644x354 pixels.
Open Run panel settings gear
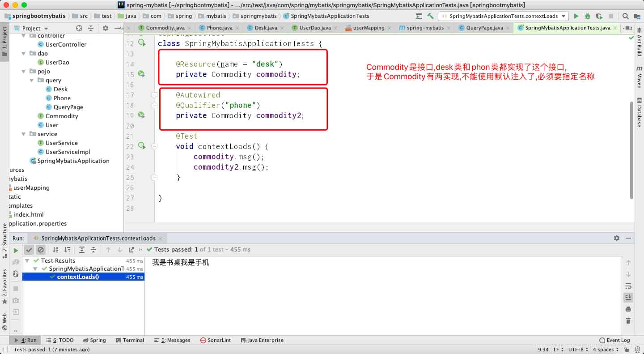tap(617, 238)
